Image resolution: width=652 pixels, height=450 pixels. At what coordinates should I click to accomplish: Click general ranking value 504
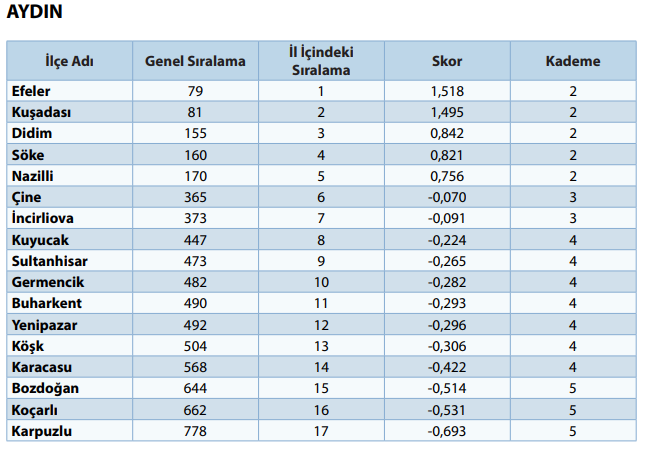195,346
